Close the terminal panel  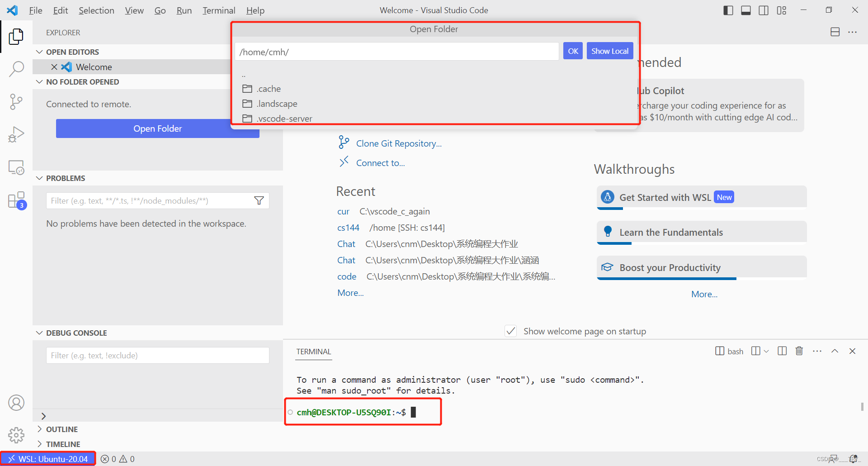tap(853, 351)
